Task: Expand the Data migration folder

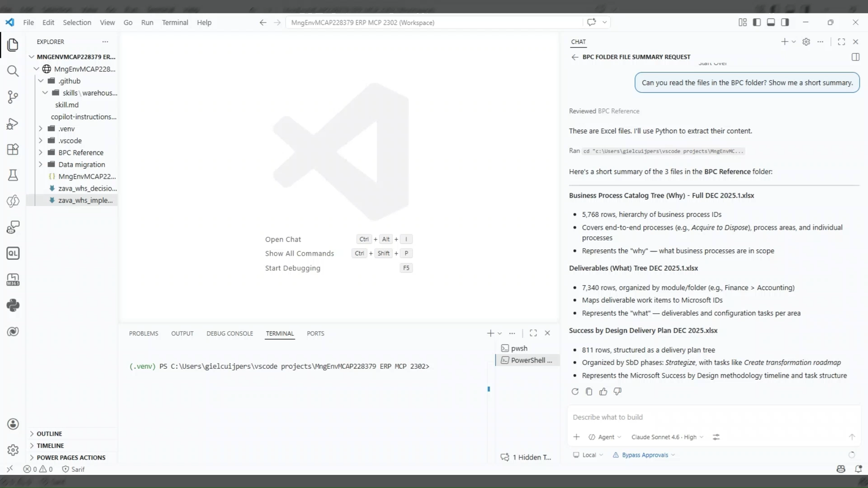Action: click(x=72, y=164)
